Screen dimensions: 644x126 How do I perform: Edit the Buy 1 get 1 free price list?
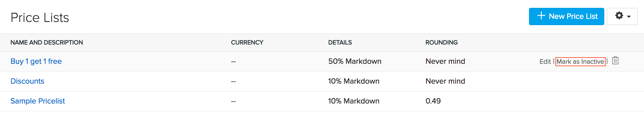coord(545,62)
